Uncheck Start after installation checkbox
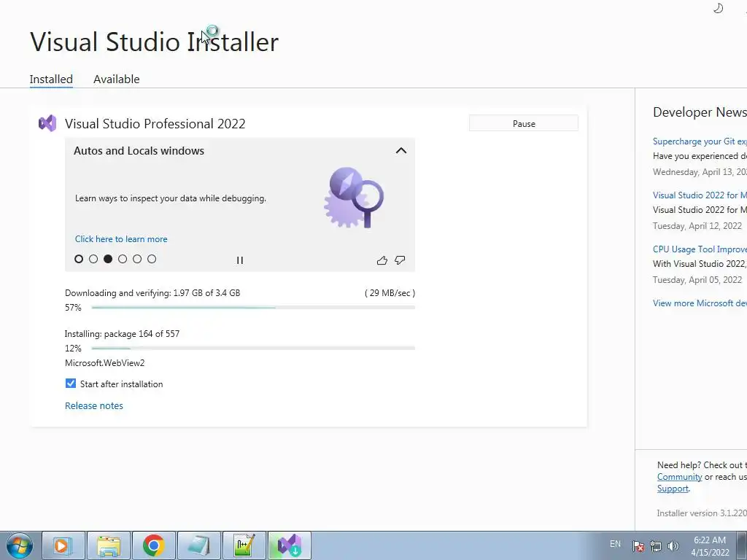Screen dimensions: 747x560 [71, 384]
